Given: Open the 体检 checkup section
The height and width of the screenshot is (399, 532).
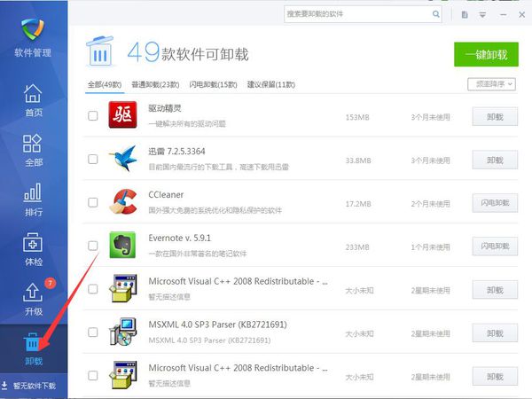Looking at the screenshot, I should click(33, 249).
